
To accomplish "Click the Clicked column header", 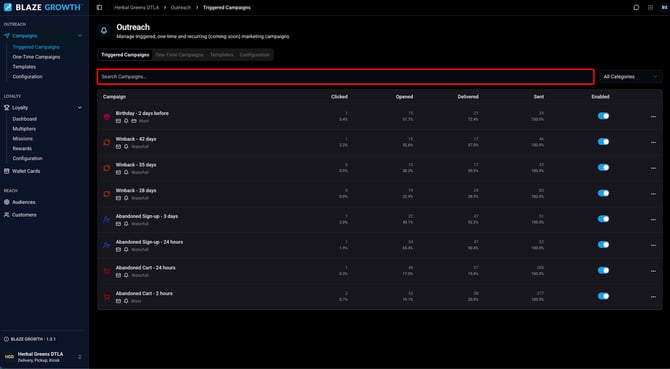I will pyautogui.click(x=339, y=97).
